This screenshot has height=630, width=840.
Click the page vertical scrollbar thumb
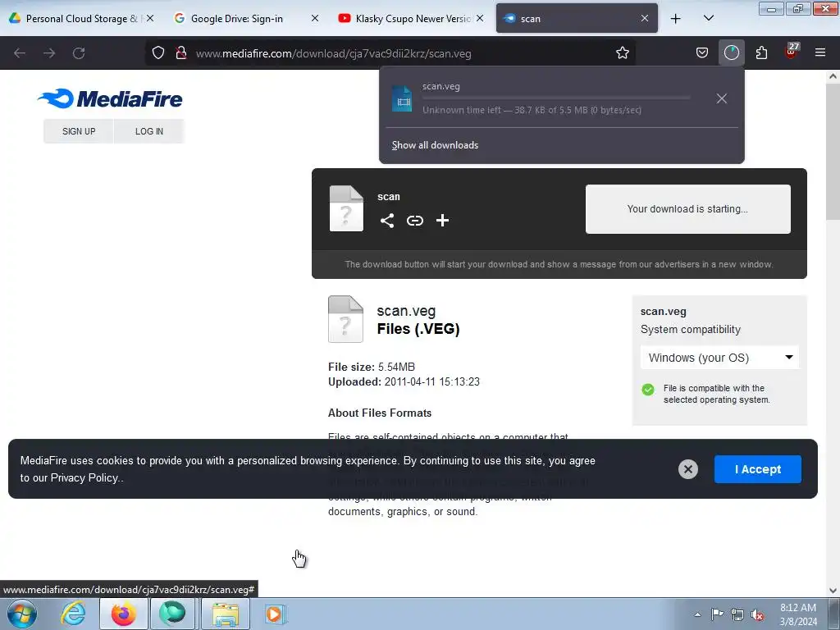coord(833,152)
